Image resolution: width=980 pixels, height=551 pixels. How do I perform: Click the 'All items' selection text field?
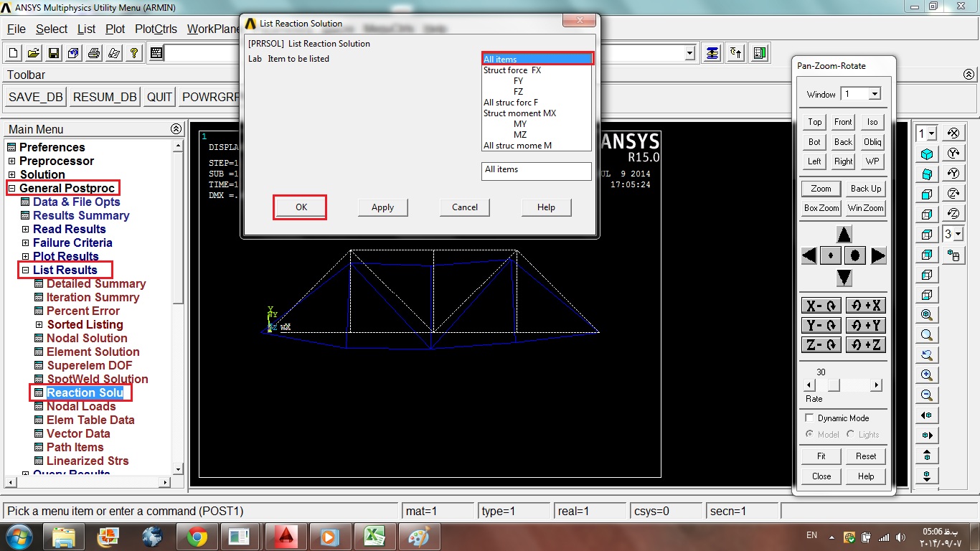(537, 170)
